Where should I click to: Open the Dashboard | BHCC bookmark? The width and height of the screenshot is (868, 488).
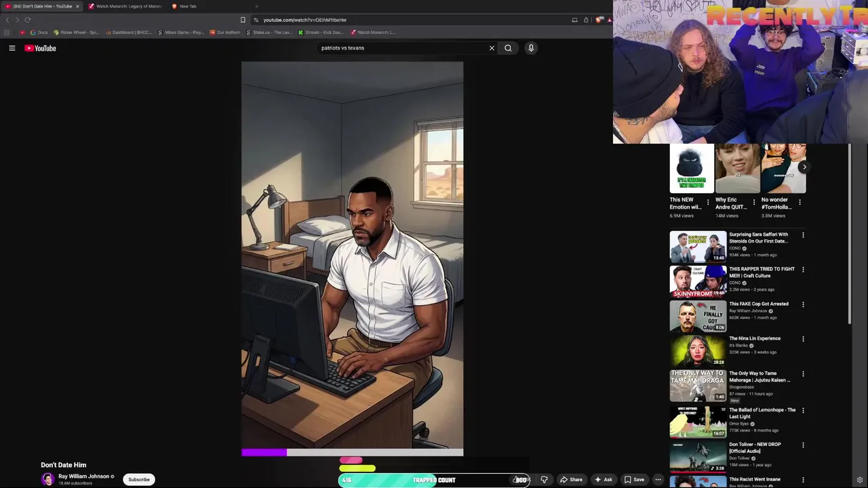128,33
